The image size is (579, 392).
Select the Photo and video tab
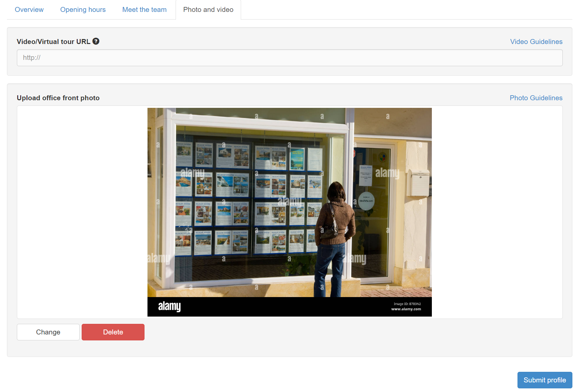pyautogui.click(x=208, y=10)
